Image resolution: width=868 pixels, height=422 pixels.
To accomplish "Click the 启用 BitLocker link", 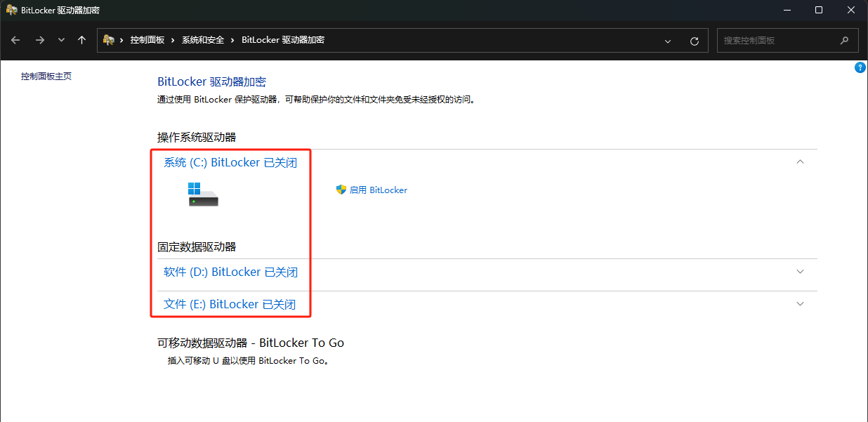I will pyautogui.click(x=378, y=190).
